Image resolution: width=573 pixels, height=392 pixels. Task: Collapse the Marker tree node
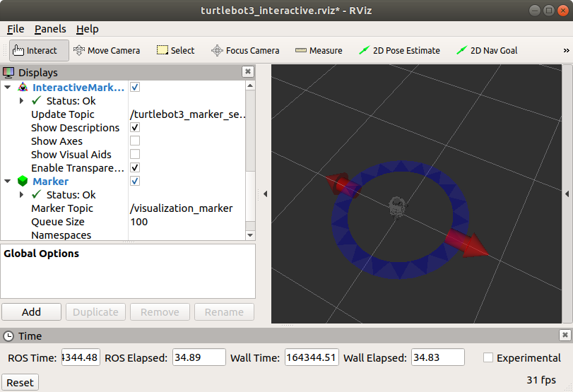pos(7,182)
